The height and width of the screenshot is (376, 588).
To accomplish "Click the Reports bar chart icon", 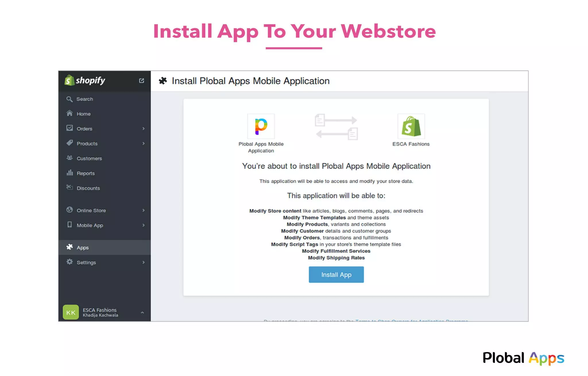I will 69,173.
